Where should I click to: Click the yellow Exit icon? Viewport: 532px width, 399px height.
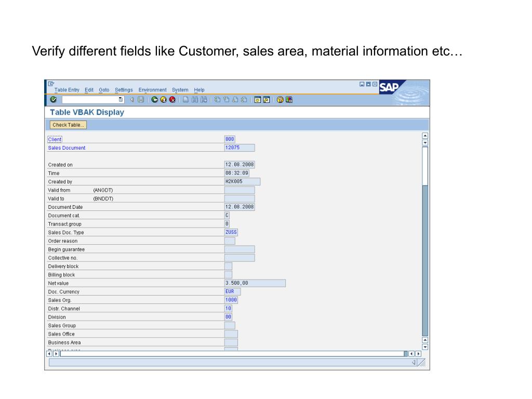point(164,99)
